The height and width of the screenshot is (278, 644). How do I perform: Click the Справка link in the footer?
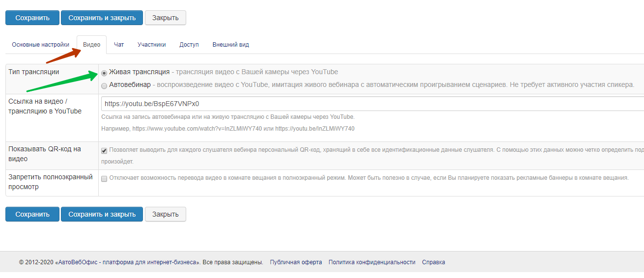(x=433, y=262)
